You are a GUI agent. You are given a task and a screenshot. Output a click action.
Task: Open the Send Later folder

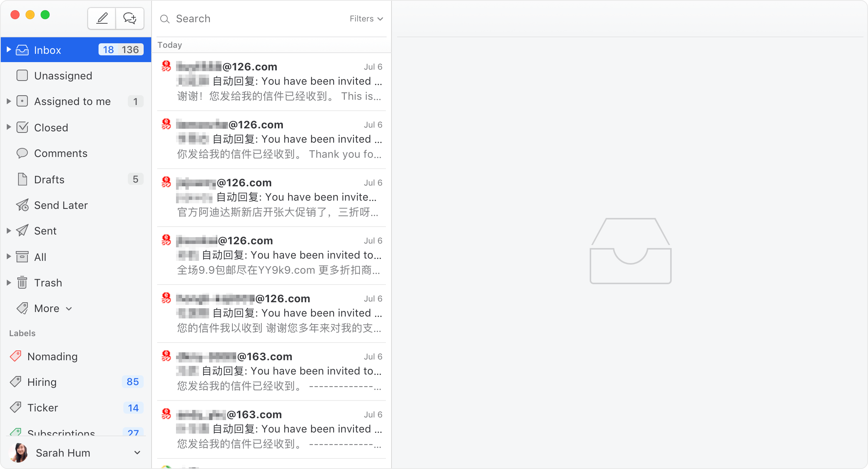pyautogui.click(x=76, y=205)
